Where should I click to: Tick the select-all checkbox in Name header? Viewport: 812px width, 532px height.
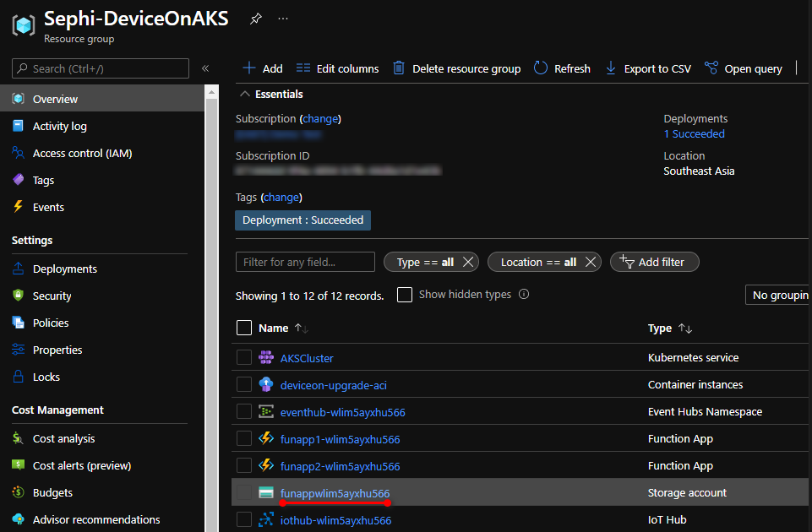(244, 328)
